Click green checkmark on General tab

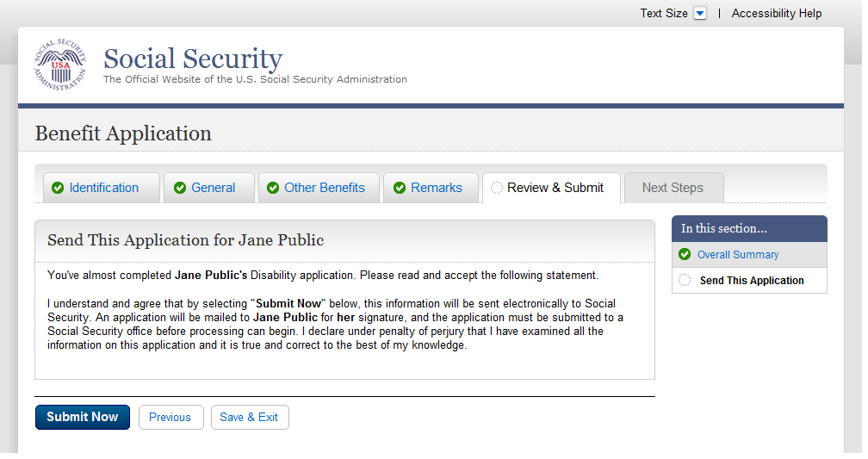180,188
